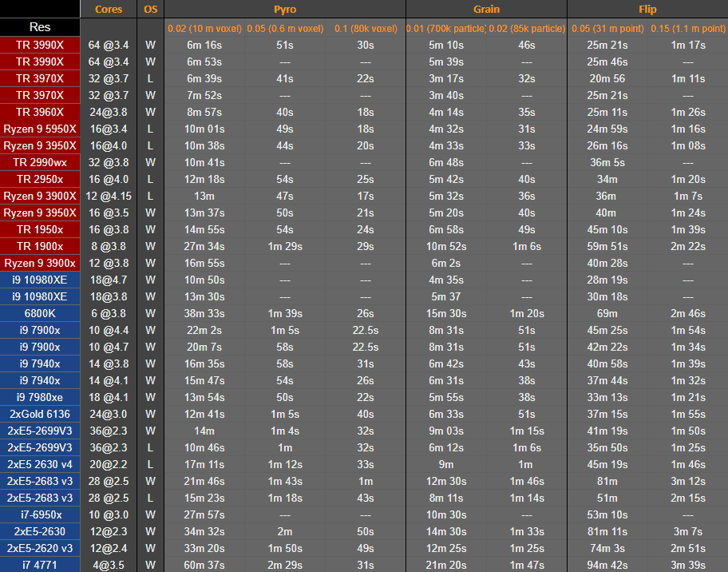
Task: Click the 2m 29s Pyro cell
Action: coord(285,565)
